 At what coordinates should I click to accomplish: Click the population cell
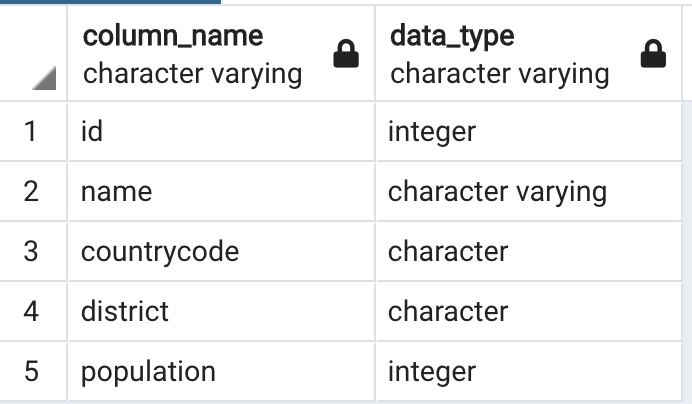[221, 372]
